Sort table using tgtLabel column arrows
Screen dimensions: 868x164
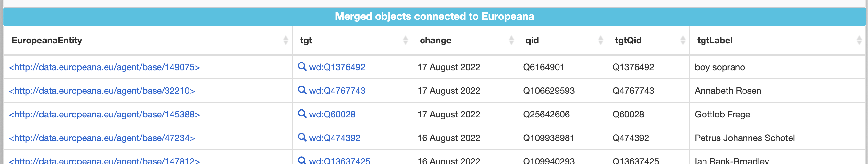[859, 40]
